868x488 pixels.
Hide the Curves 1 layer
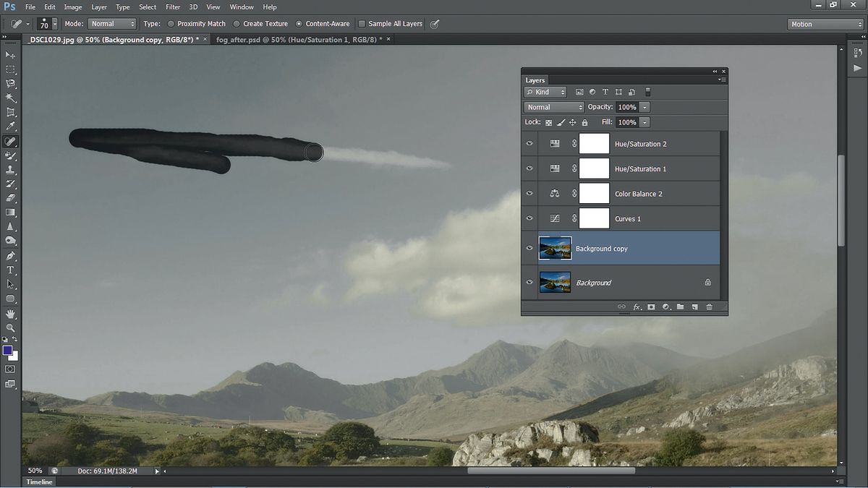(x=529, y=218)
